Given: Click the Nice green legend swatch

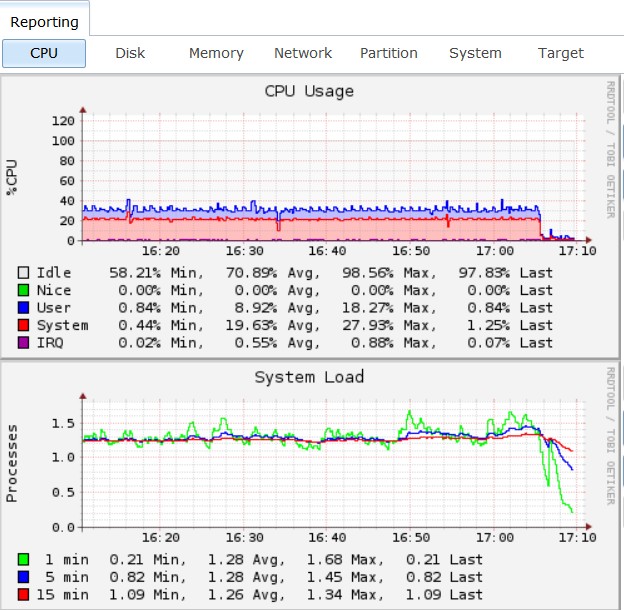Looking at the screenshot, I should click(x=23, y=290).
